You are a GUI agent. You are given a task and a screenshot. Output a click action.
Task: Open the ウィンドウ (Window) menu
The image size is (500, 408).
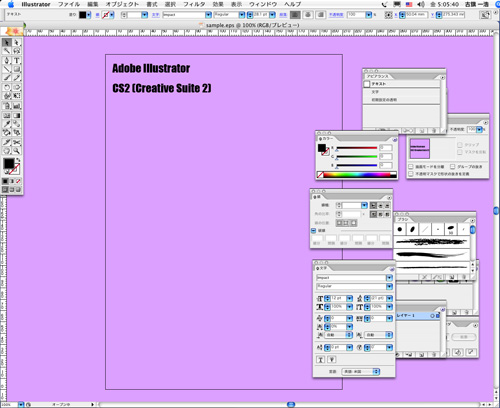(263, 4)
